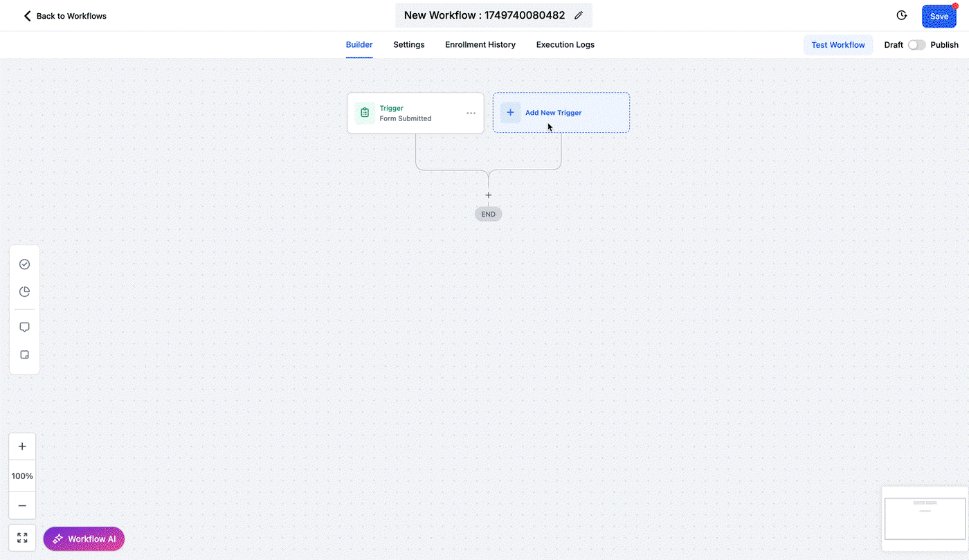Screen dimensions: 969x560
Task: Click the comment bubble icon
Action: click(x=24, y=327)
